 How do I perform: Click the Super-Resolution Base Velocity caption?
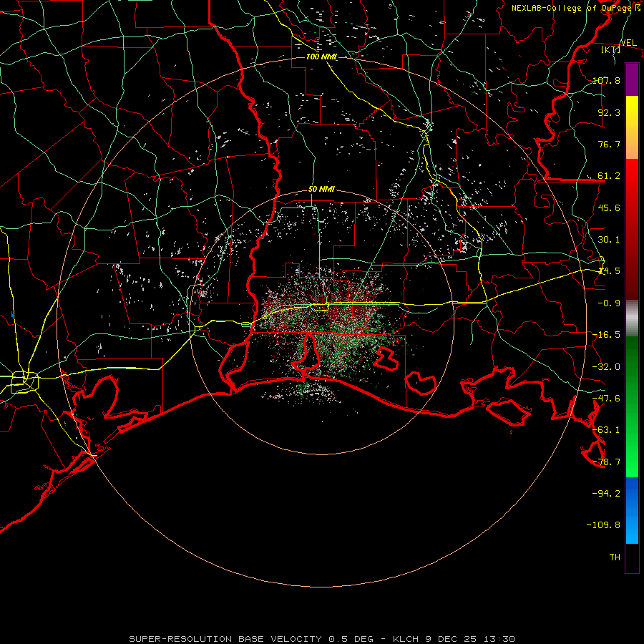point(322,639)
